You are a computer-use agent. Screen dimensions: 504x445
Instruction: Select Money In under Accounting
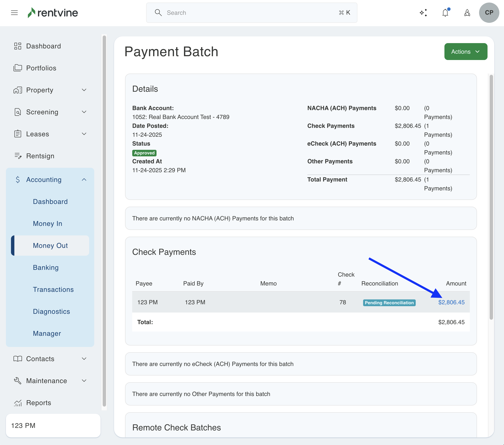(48, 224)
